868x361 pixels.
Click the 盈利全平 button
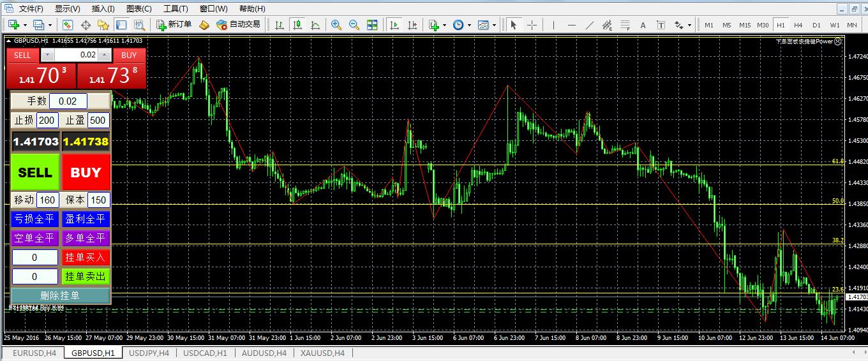[x=86, y=219]
